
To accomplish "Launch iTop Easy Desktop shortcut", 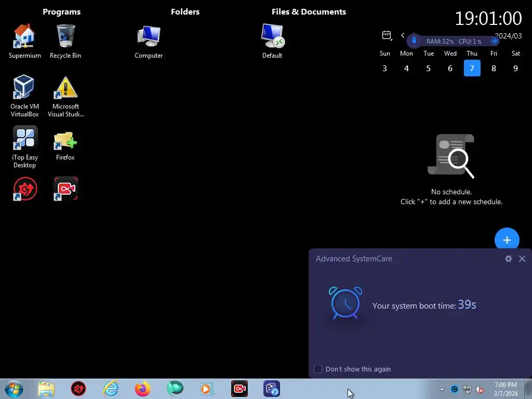I will (x=24, y=147).
